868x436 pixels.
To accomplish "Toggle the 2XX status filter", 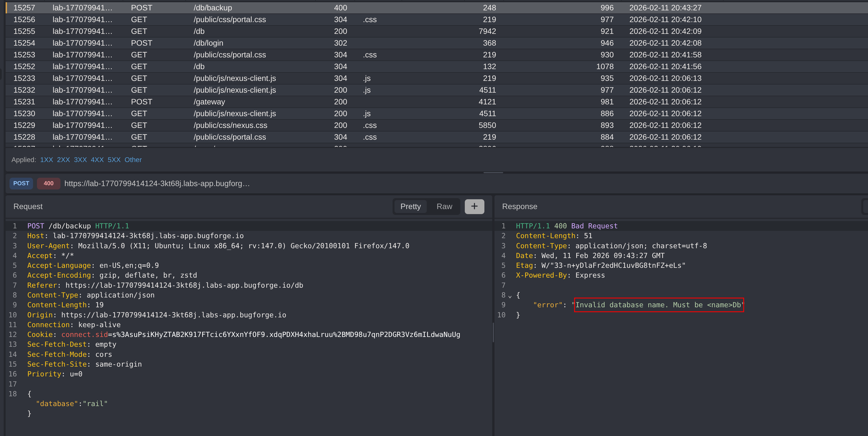I will coord(63,160).
